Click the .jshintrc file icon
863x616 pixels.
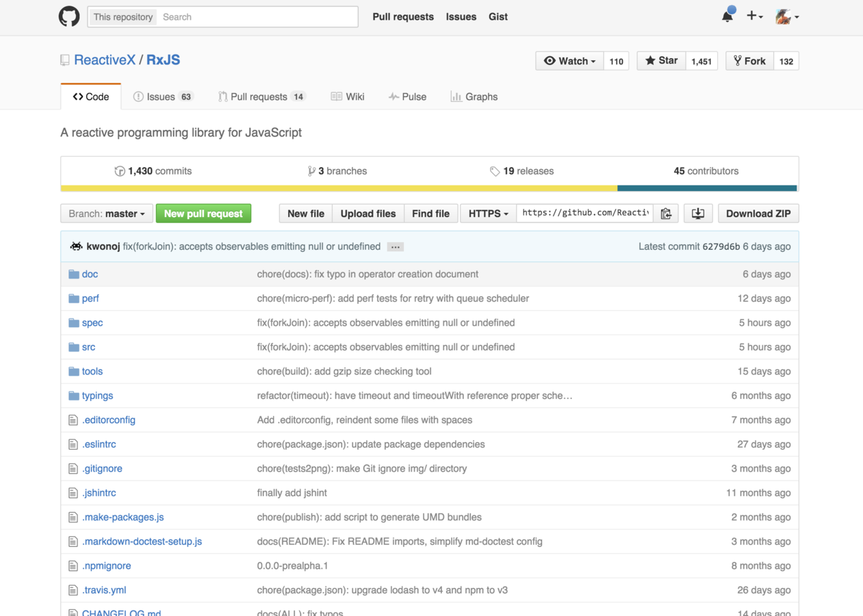[73, 493]
